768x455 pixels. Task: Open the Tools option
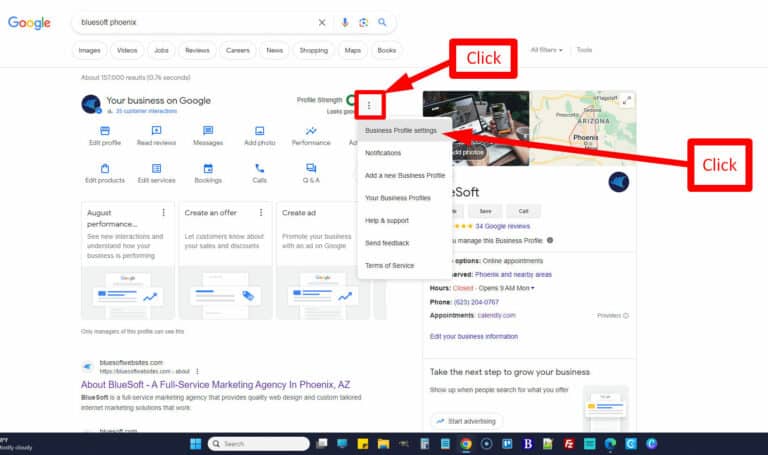click(x=584, y=50)
